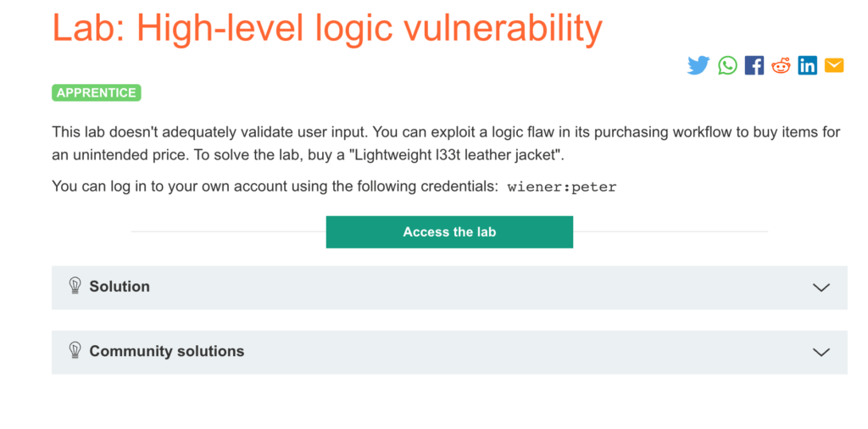Share the lab by email icon

[x=834, y=65]
